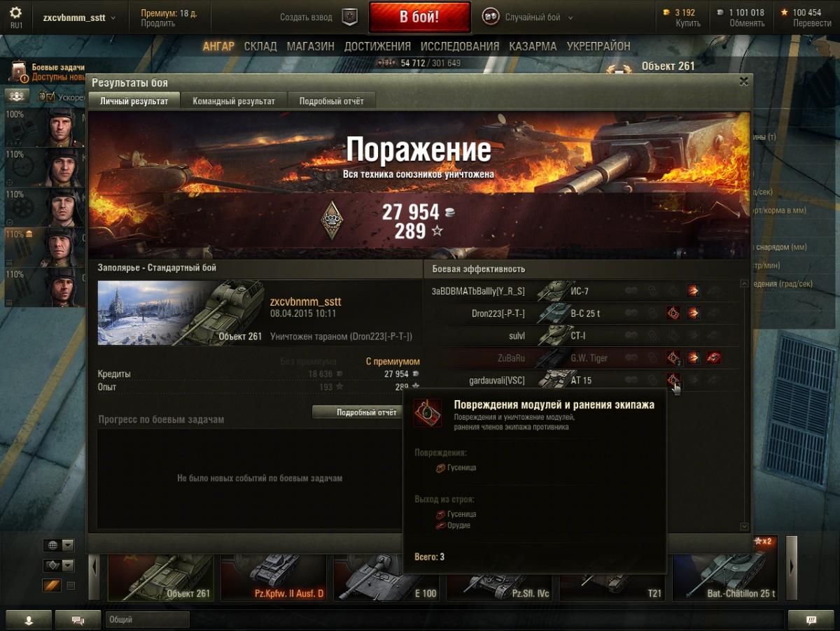This screenshot has height=631, width=840.
Task: Click the gold coins icon near 3 192
Action: tap(666, 12)
